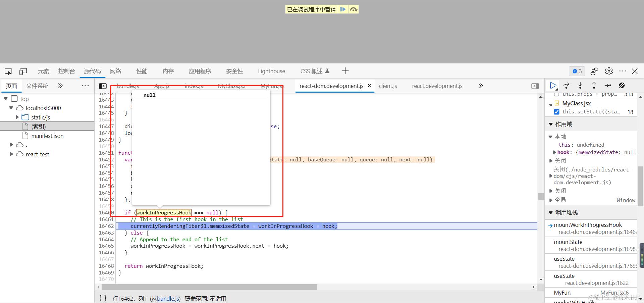The height and width of the screenshot is (303, 644).
Task: Click workInProgressHook highlighted in line 16460
Action: click(164, 213)
